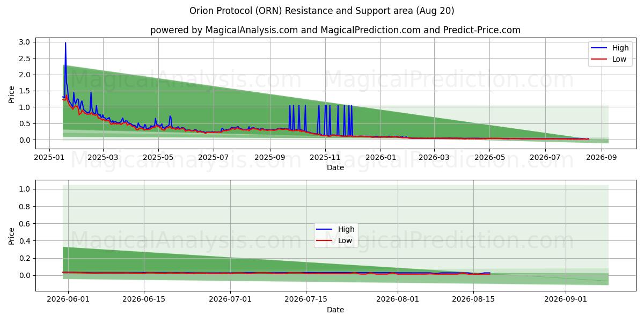This screenshot has height=322, width=644.
Task: Click the '2026-03' tick label
Action: [434, 157]
